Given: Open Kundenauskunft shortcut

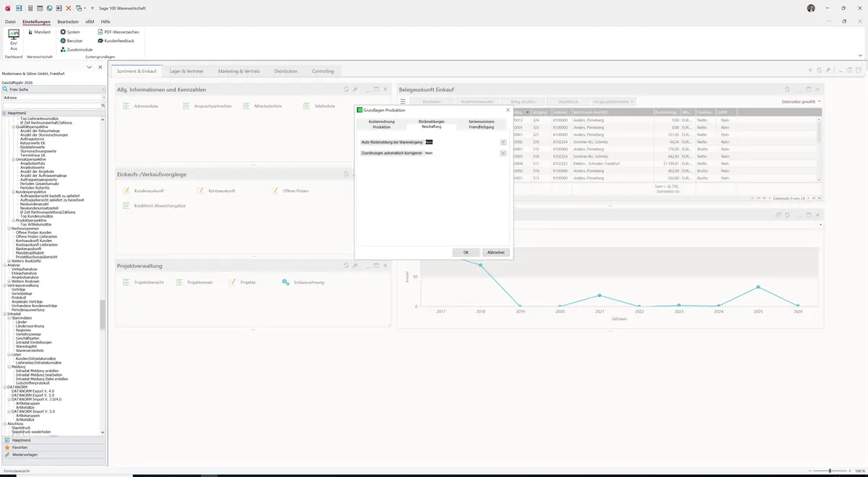Looking at the screenshot, I should tap(143, 190).
